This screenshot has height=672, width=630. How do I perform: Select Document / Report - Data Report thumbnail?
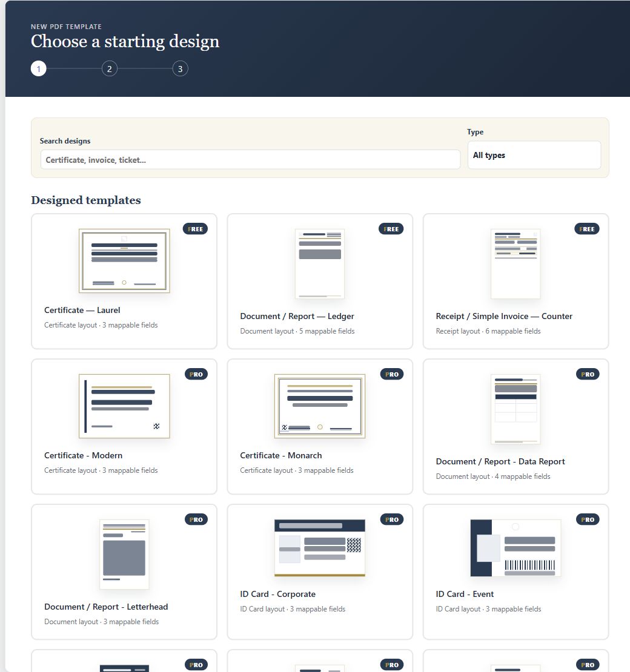pos(516,409)
